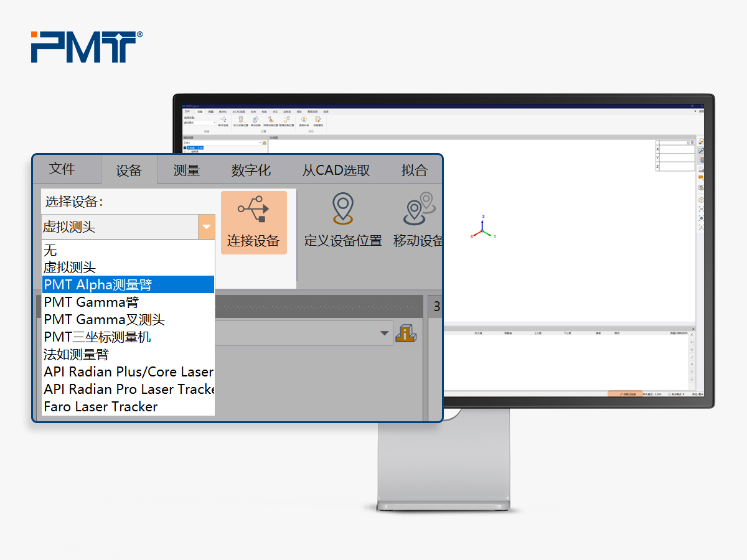
Task: Select 虚拟测头 in the open device list
Action: pyautogui.click(x=128, y=268)
